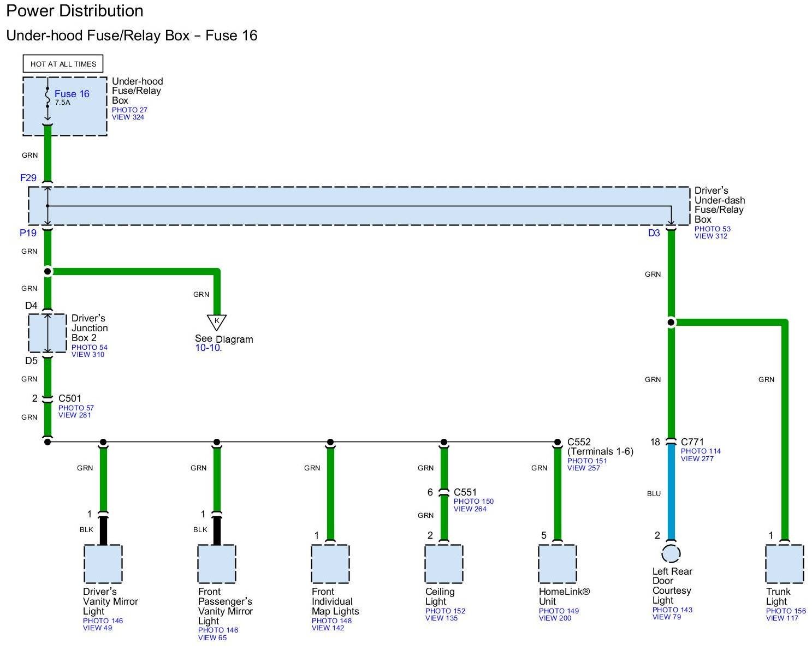Screen dimensions: 812x650
Task: Click the Left Rear Door Courtesy Light circle symbol
Action: click(671, 553)
